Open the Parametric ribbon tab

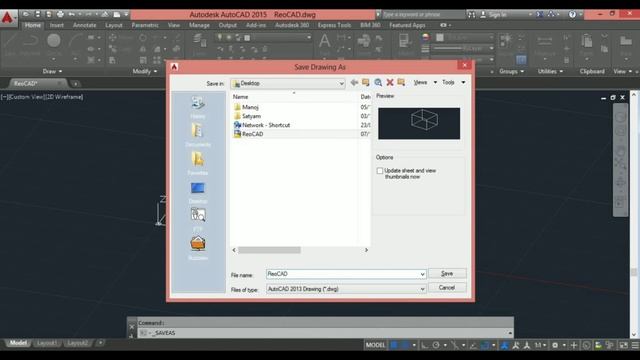(145, 25)
